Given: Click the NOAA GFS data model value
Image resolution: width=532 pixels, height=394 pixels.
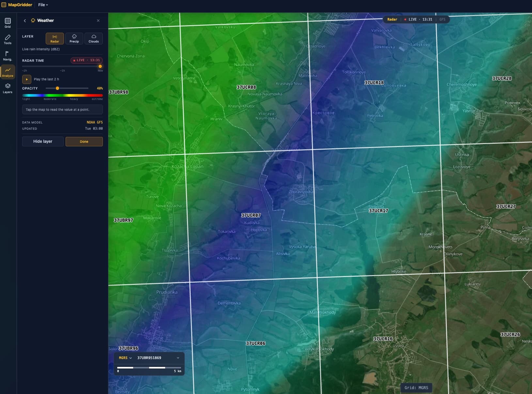Looking at the screenshot, I should click(x=95, y=122).
